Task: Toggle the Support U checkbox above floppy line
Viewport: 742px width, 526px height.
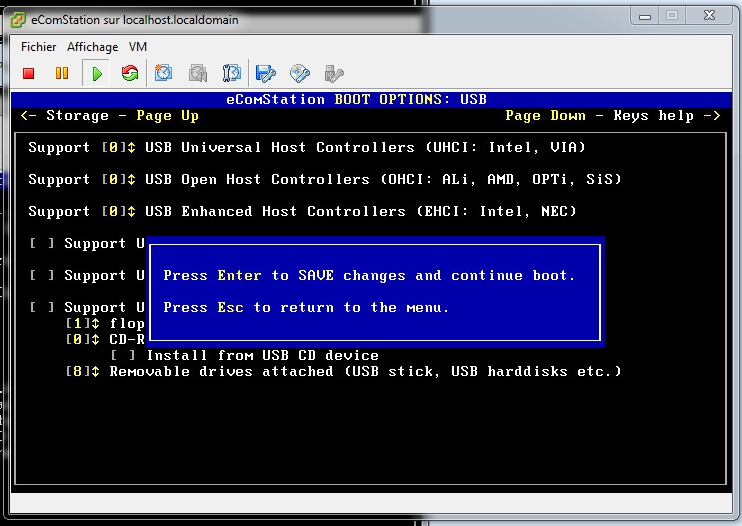Action: [42, 307]
